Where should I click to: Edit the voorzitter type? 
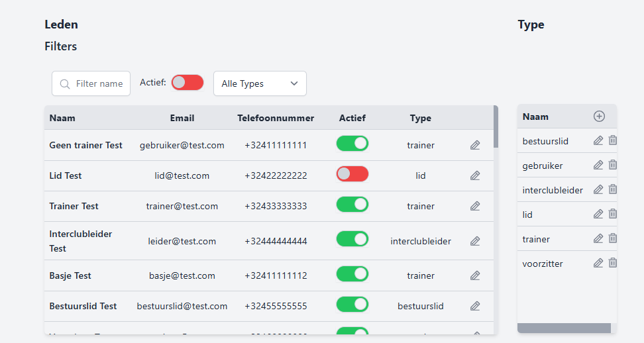coord(598,263)
